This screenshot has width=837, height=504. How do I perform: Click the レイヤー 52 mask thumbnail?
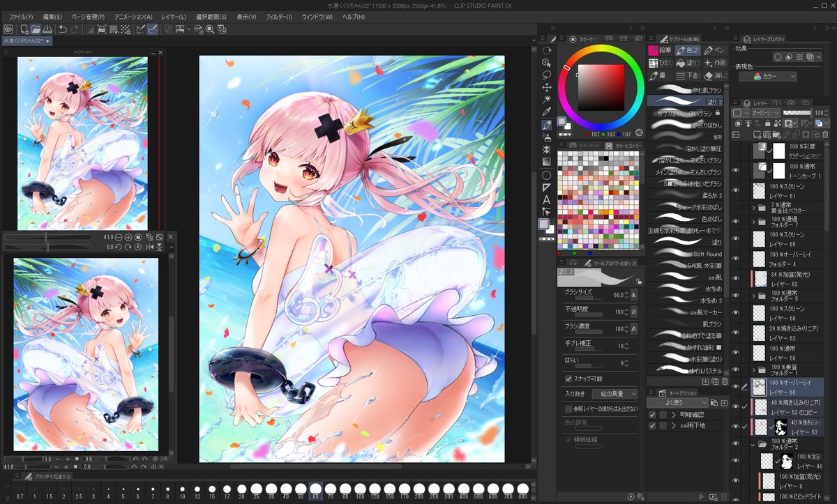pos(781,427)
